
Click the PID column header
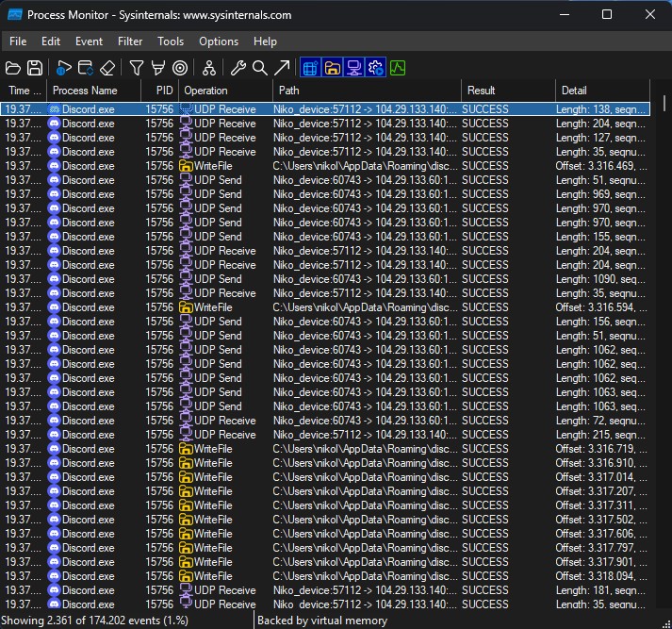(x=160, y=91)
